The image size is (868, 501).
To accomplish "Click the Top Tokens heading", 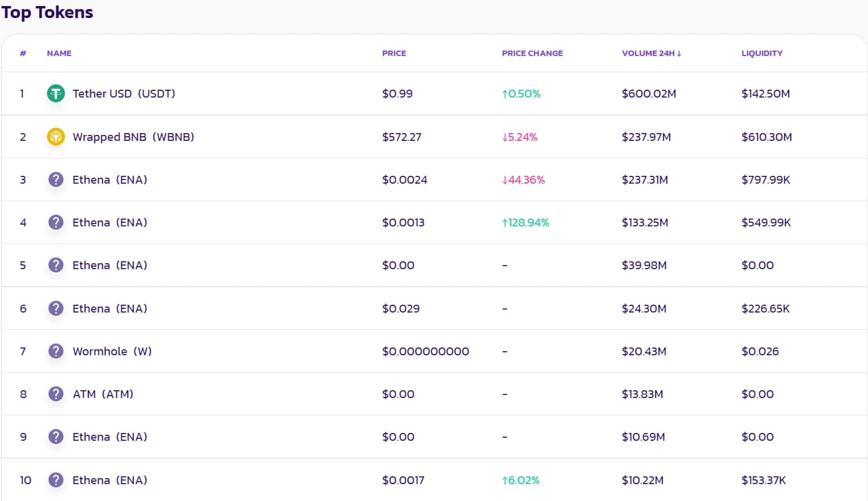I will [x=48, y=12].
